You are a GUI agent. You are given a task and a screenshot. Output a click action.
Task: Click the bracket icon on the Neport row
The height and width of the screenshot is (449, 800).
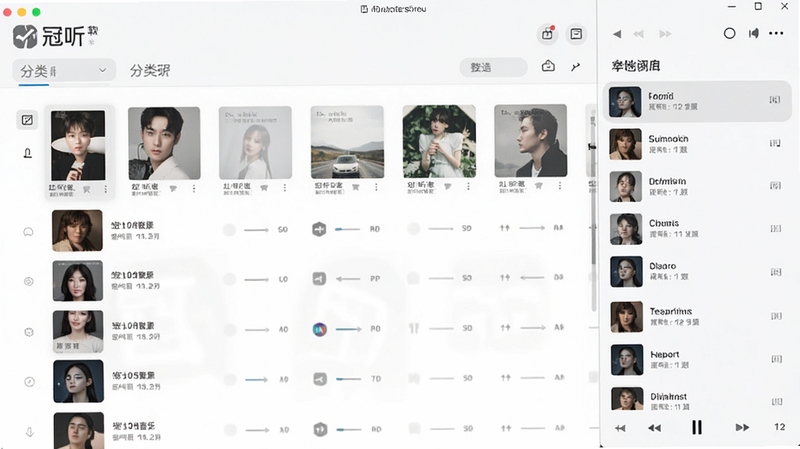coord(776,359)
